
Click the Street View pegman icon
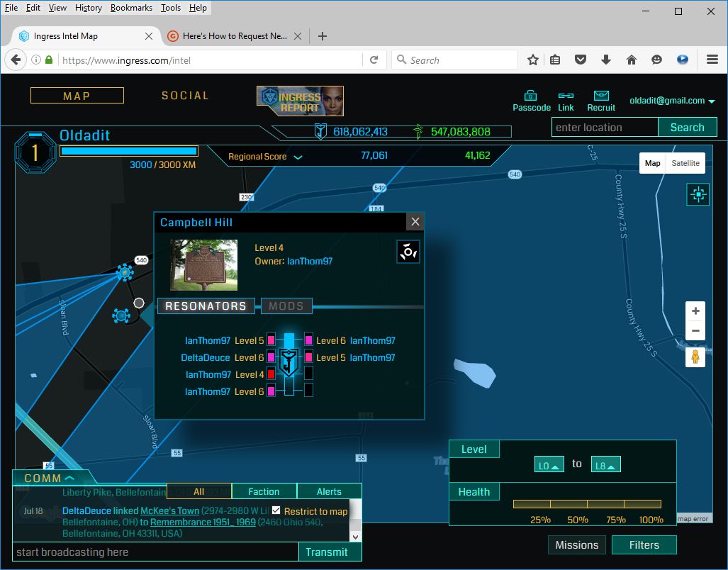click(x=695, y=357)
